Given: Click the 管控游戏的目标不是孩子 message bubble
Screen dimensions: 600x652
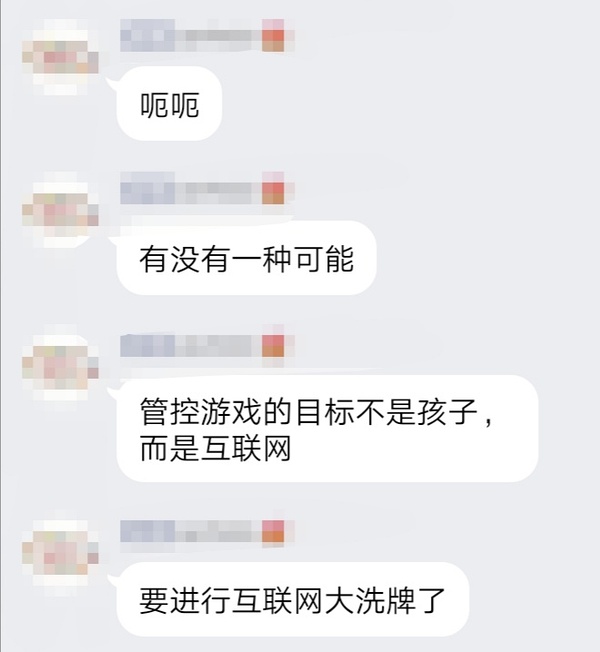Looking at the screenshot, I should tap(328, 429).
